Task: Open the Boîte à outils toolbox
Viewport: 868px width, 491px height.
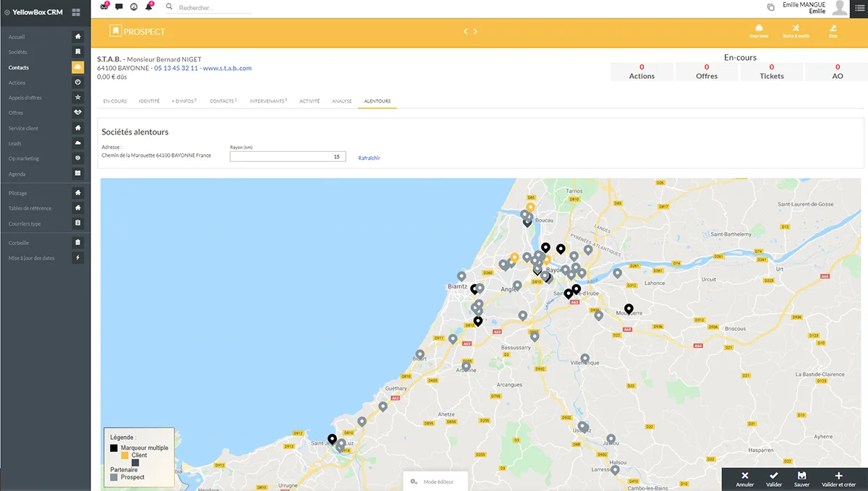Action: click(796, 31)
